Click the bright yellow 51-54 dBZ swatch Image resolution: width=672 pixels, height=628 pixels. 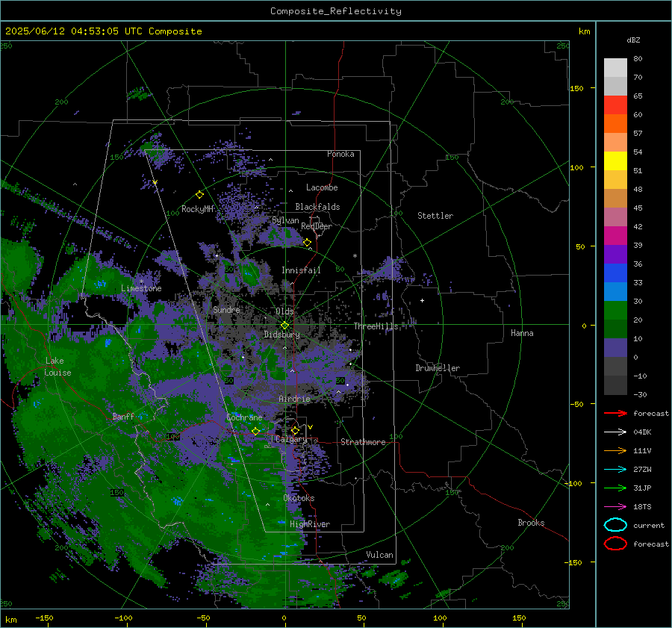pos(615,161)
